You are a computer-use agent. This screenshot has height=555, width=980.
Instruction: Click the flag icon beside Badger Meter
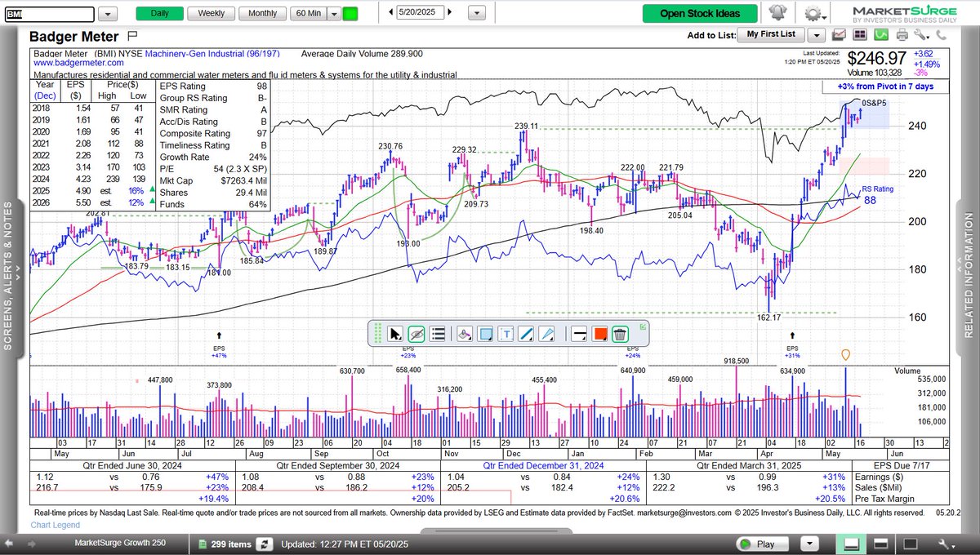point(133,37)
